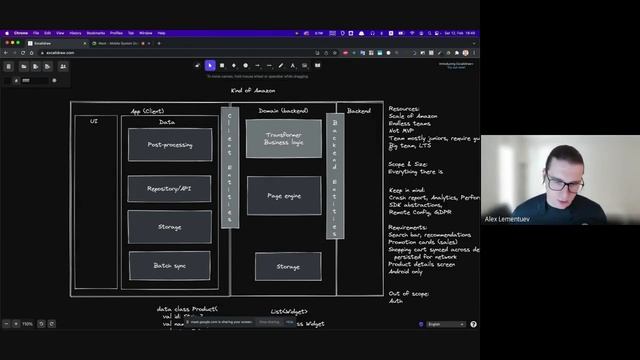Click the browser reload button
The image size is (640, 360).
pos(23,53)
